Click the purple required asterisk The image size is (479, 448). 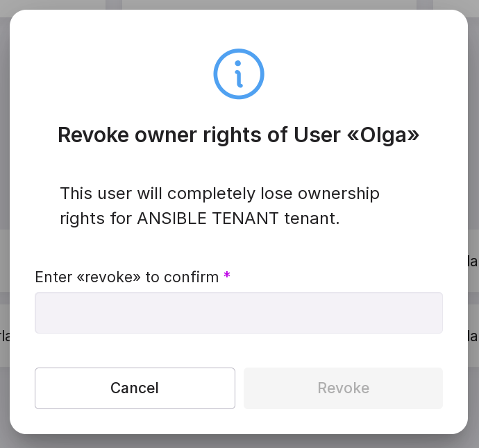click(227, 277)
